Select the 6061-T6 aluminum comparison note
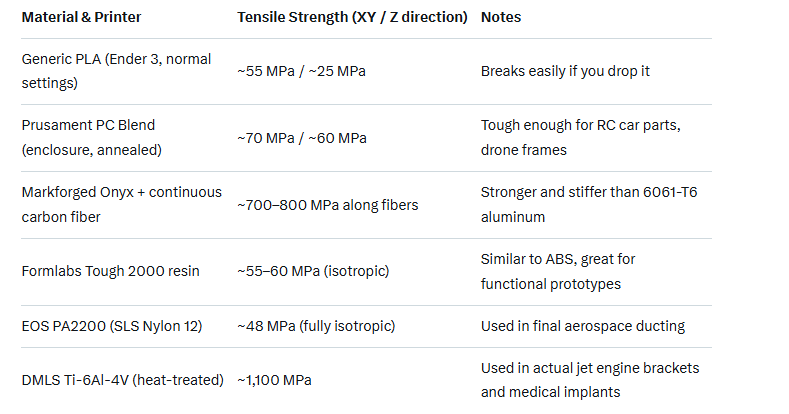 [589, 204]
